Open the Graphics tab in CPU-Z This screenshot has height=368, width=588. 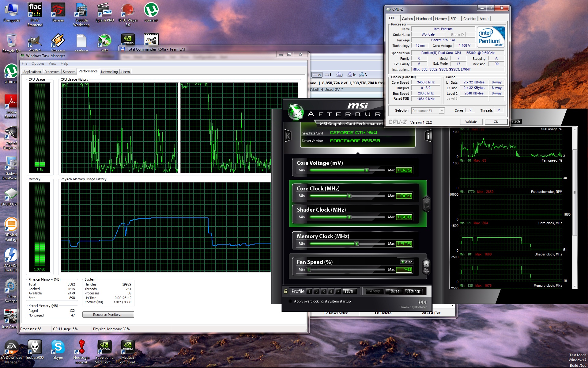tap(469, 19)
